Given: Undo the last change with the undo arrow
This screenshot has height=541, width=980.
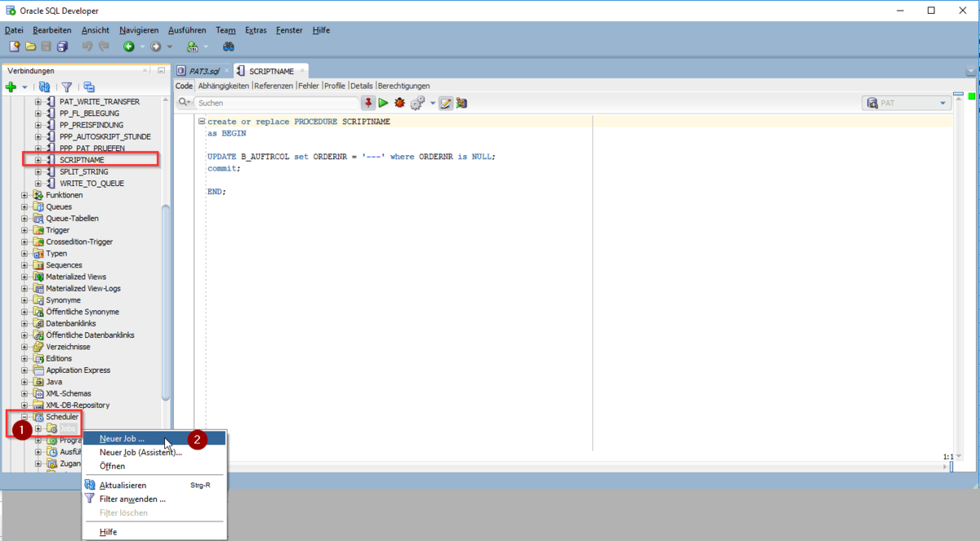Looking at the screenshot, I should tap(88, 47).
